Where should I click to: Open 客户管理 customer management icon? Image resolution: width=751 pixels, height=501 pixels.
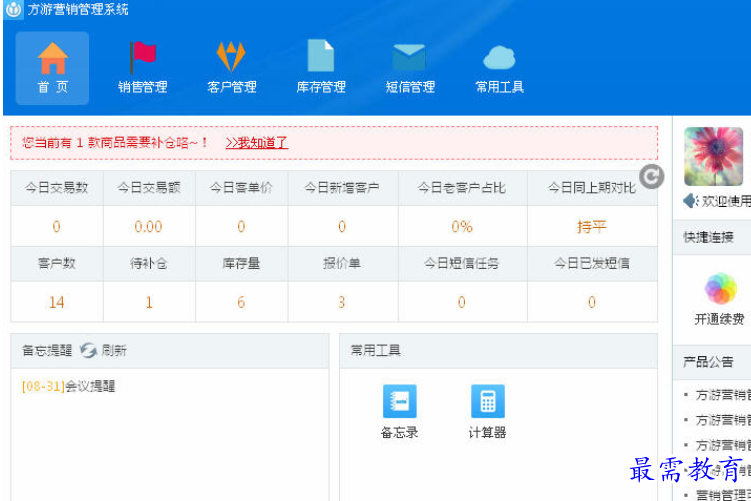click(x=231, y=66)
